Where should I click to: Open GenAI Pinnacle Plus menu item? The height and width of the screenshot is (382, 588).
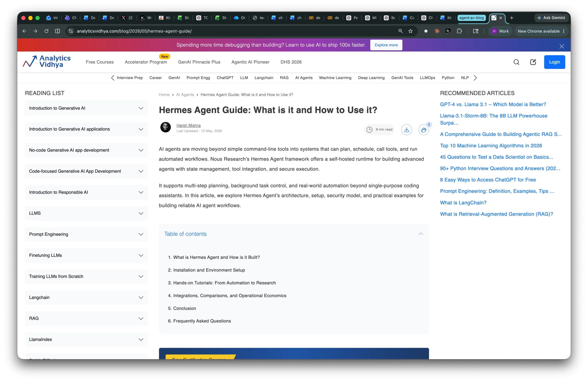coord(199,62)
